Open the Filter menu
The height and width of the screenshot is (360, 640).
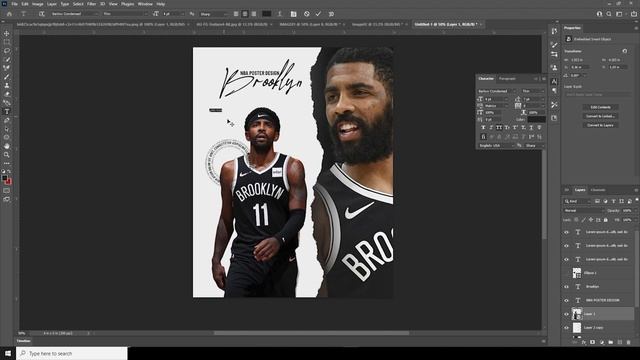[91, 4]
